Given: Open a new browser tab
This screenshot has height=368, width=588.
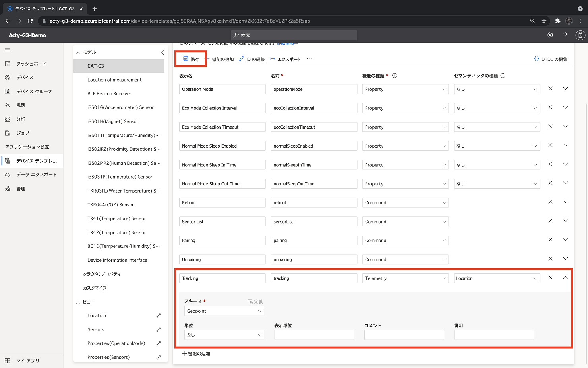Looking at the screenshot, I should [95, 8].
